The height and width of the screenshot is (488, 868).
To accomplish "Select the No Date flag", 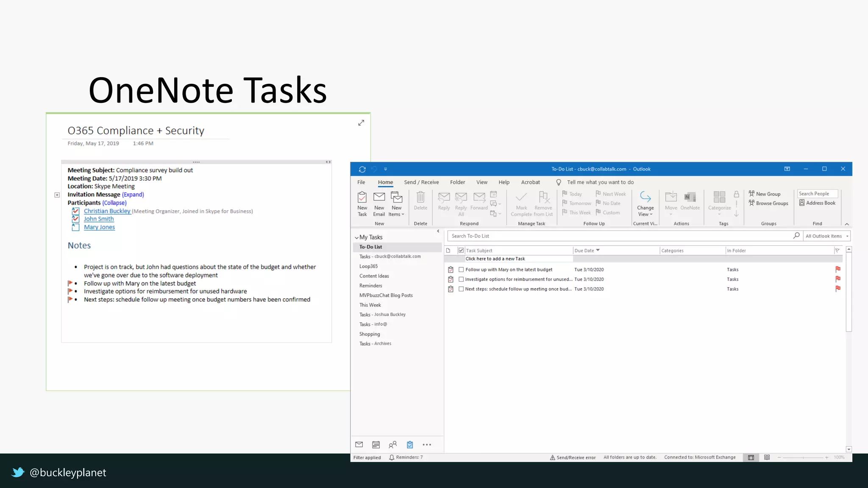I will [x=608, y=203].
